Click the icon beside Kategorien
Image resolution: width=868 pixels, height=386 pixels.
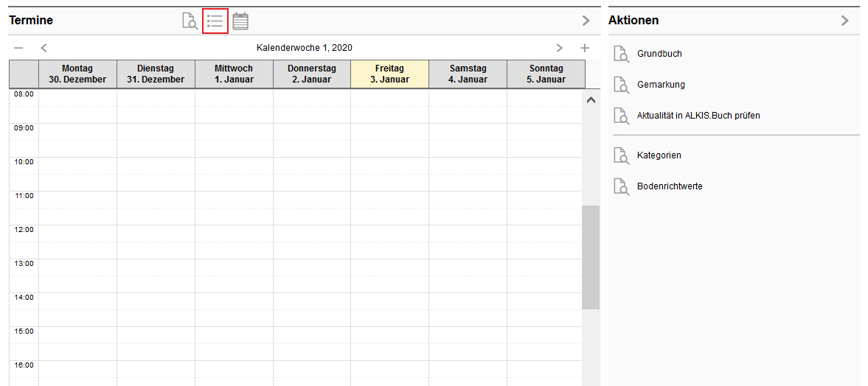coord(621,155)
